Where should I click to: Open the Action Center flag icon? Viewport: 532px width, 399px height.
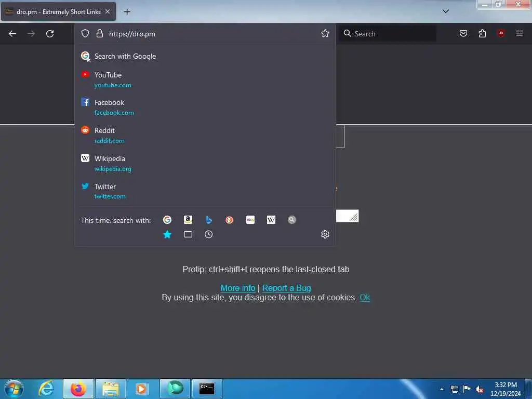tap(467, 389)
